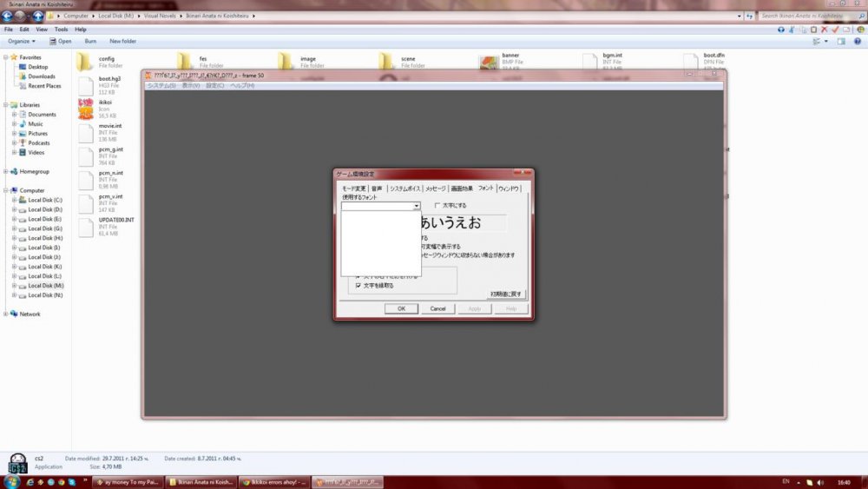Open the 使用するフォント font dropdown
868x489 pixels.
click(417, 206)
